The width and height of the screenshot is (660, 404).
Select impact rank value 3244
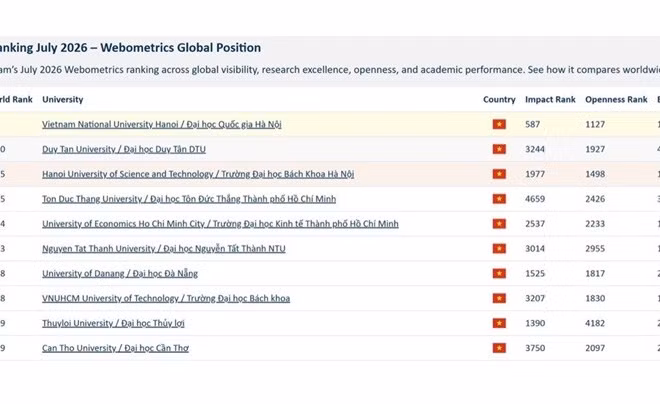(535, 149)
